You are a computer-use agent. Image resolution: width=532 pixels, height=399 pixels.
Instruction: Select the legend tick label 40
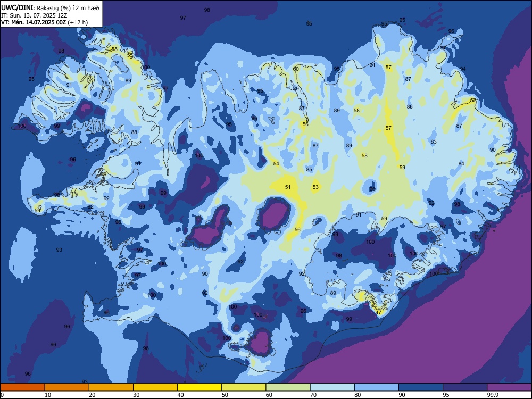pos(181,395)
